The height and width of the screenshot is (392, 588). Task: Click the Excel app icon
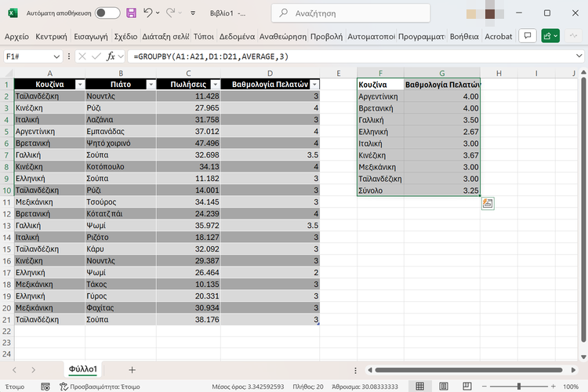13,13
